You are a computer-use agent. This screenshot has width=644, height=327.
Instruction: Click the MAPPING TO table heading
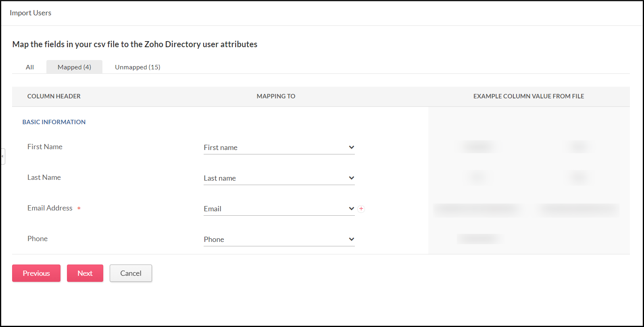coord(276,96)
